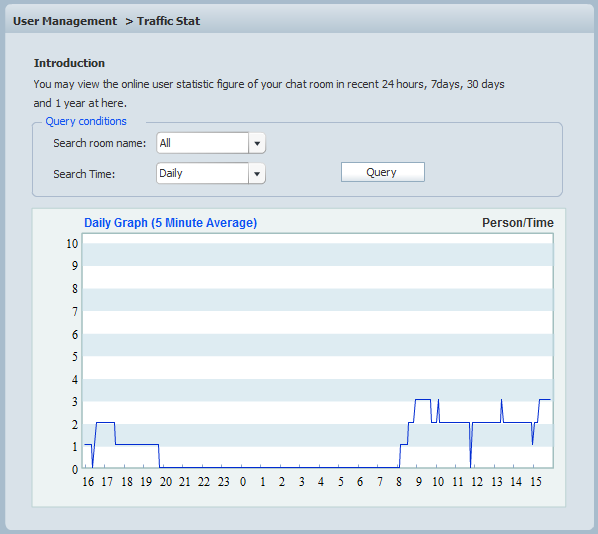The width and height of the screenshot is (598, 534).
Task: Click the hour 16 marker on x-axis
Action: click(88, 482)
